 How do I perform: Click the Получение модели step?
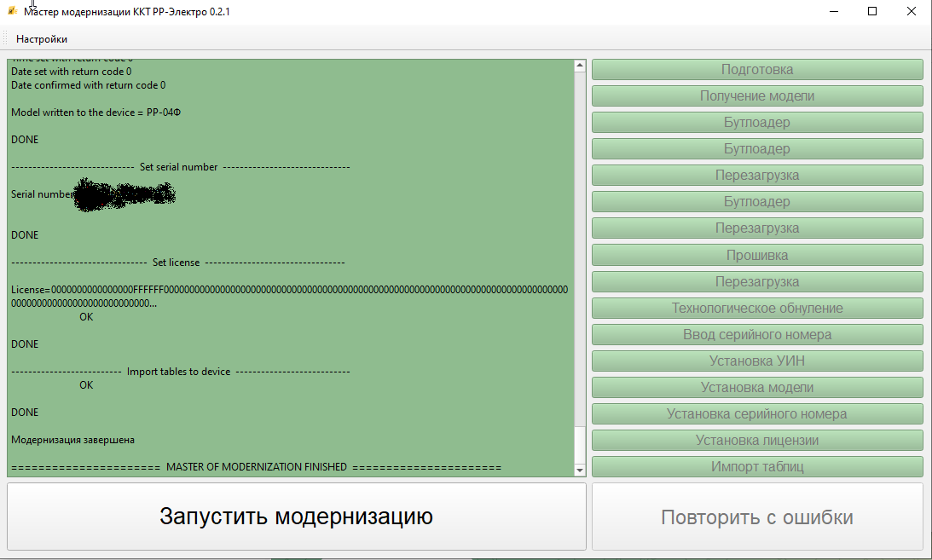757,96
